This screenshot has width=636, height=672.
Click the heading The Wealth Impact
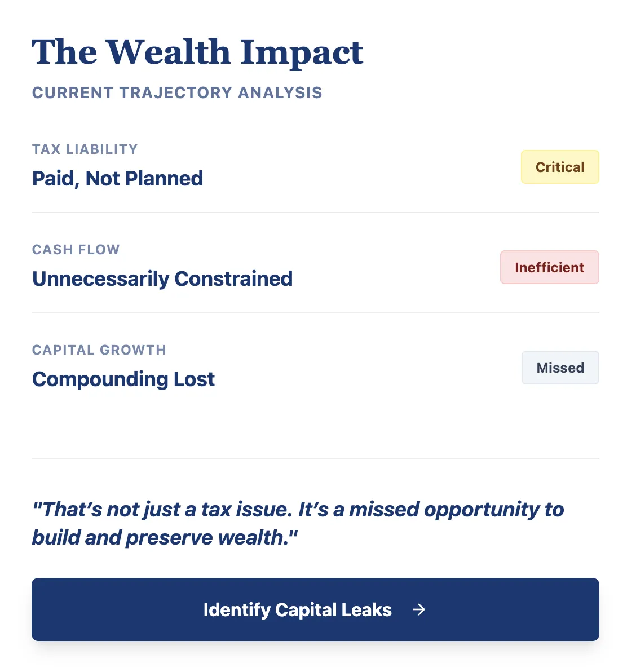(197, 52)
